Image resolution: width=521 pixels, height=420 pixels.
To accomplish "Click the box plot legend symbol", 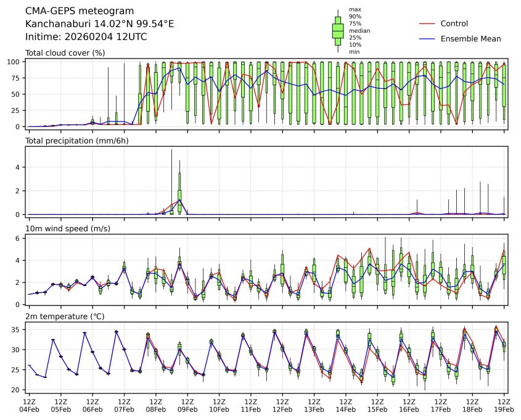I will [x=338, y=31].
